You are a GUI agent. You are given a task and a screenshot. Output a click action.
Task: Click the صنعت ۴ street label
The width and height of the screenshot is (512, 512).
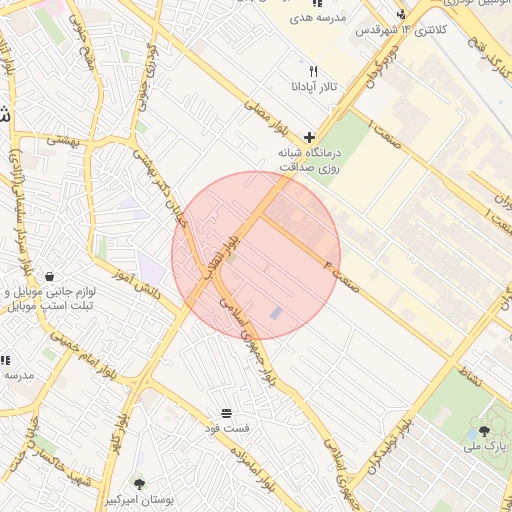coord(342,277)
